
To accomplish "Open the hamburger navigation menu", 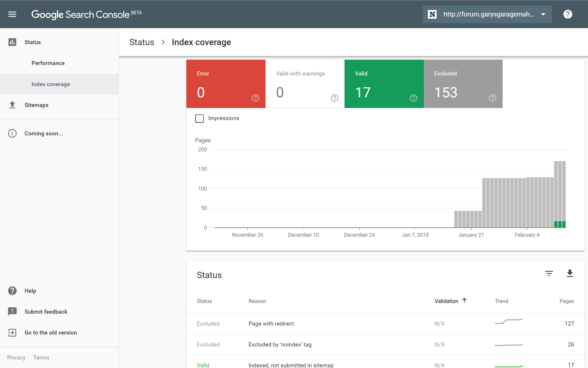I will coord(12,14).
